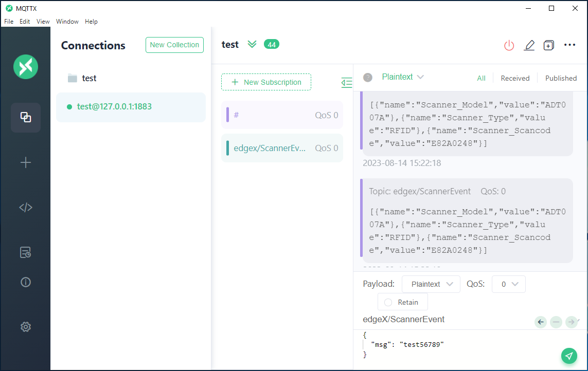Expand the Payload Plaintext dropdown

431,284
